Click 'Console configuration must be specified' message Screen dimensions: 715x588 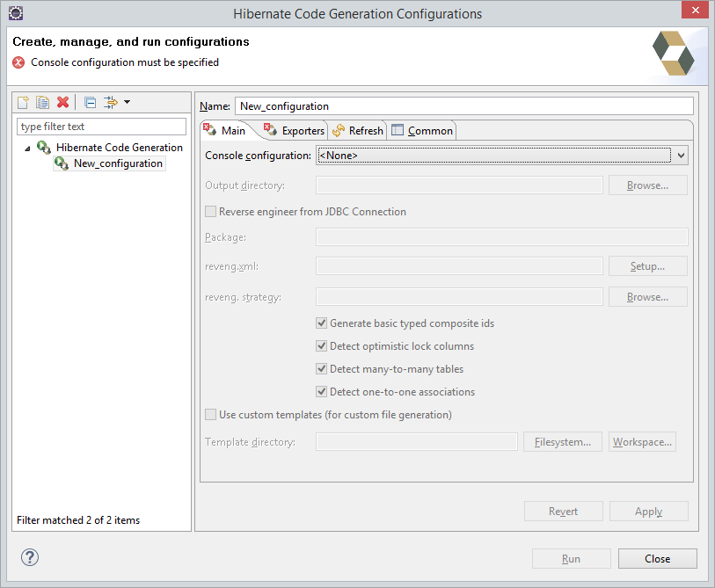125,62
